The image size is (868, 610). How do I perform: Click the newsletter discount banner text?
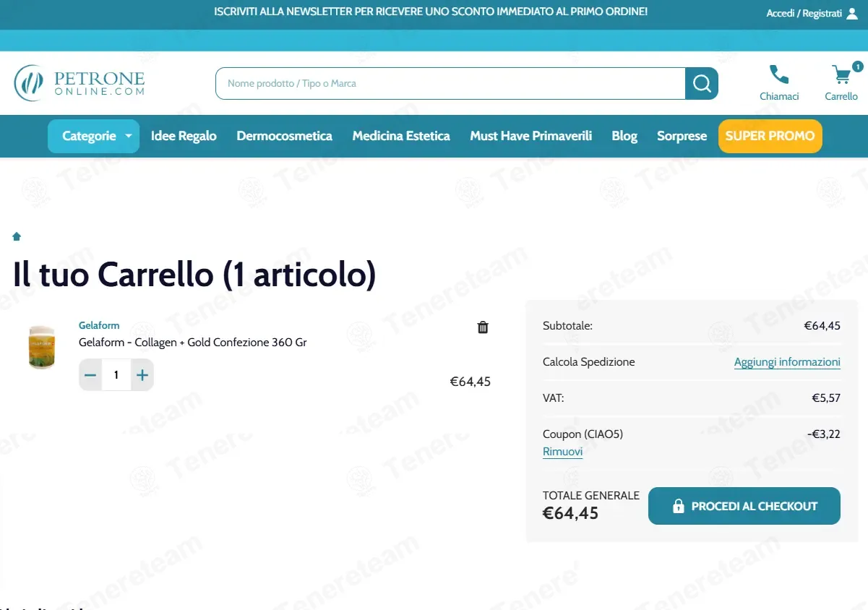click(431, 12)
